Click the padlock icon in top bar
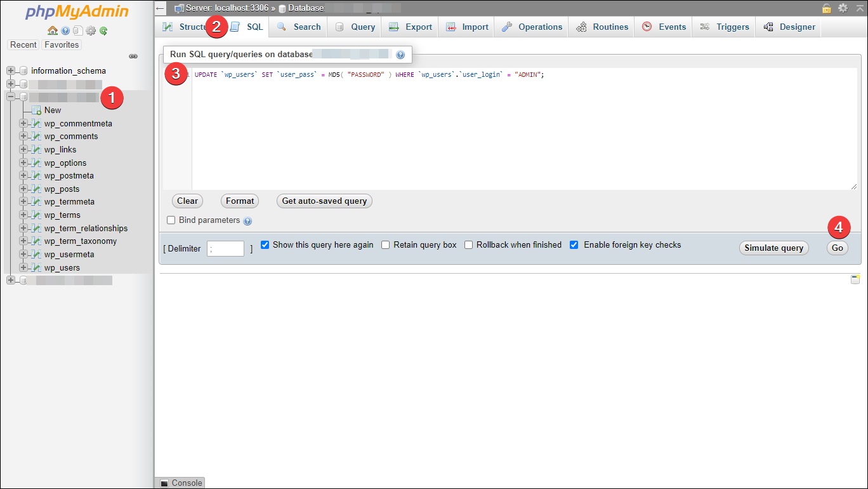The image size is (868, 489). coord(827,8)
